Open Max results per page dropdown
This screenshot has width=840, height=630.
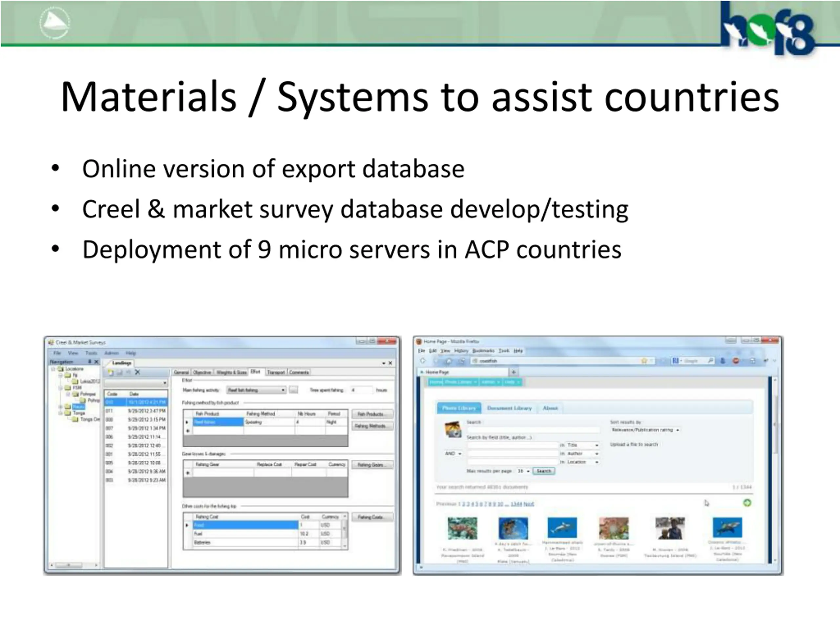(523, 471)
